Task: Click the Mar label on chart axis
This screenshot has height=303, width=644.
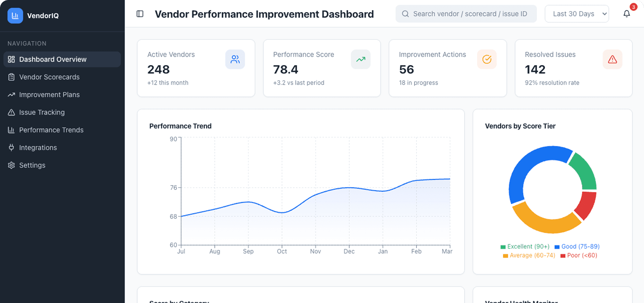Action: [x=447, y=251]
